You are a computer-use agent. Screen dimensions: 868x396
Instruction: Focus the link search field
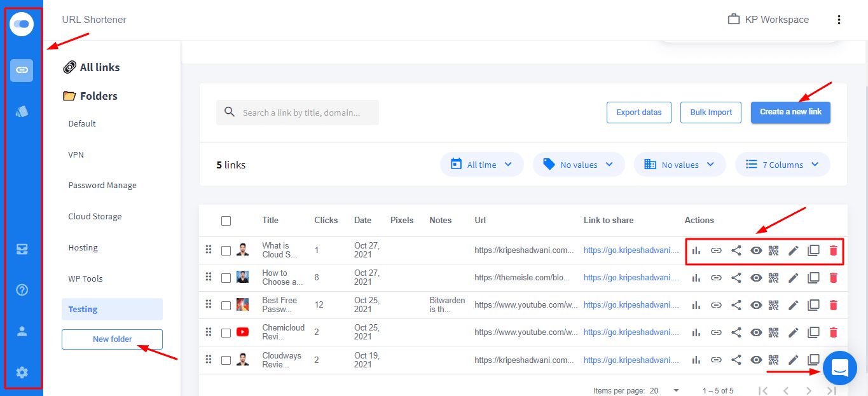pos(301,113)
